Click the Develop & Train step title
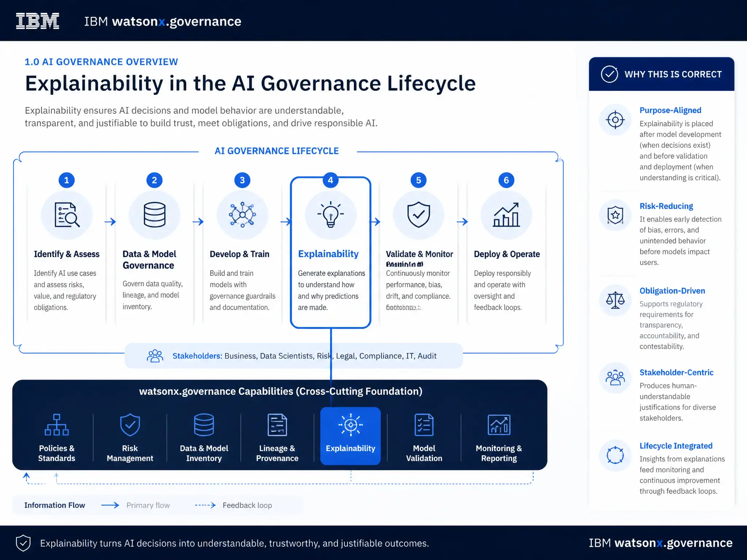 [239, 254]
